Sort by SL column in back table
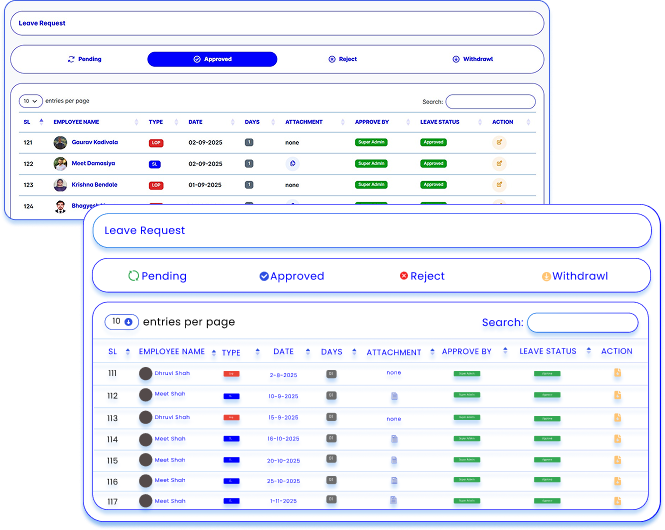The width and height of the screenshot is (665, 530). click(28, 122)
